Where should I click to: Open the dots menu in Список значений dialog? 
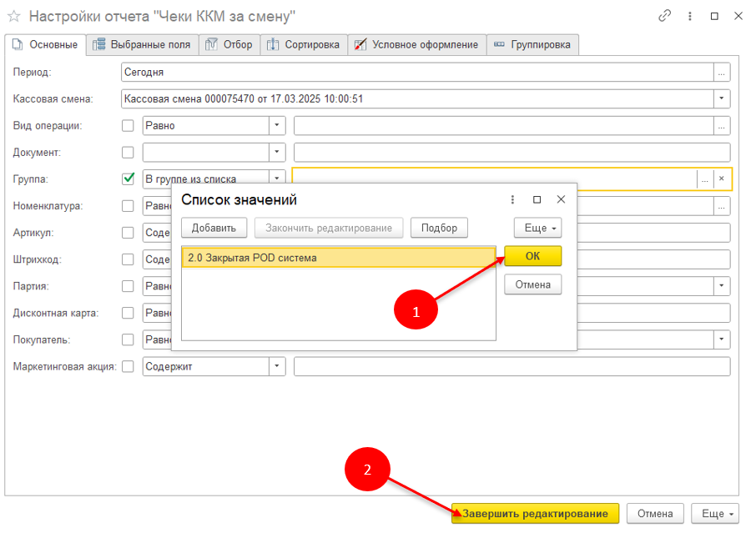512,200
